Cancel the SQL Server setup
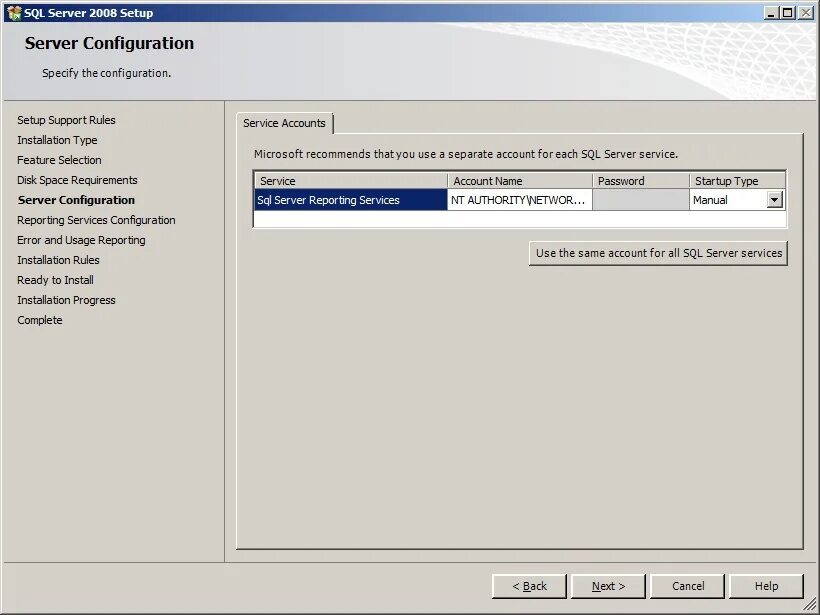The height and width of the screenshot is (615, 820). (688, 586)
